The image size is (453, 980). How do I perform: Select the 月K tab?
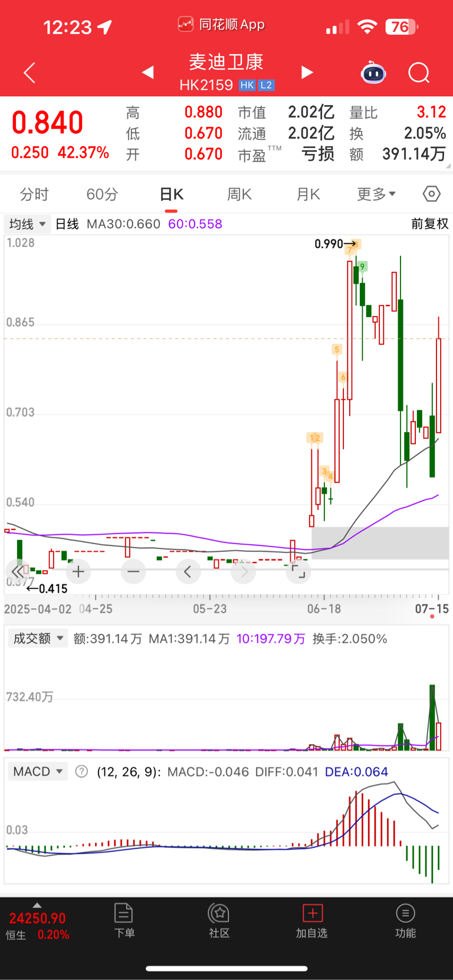point(308,194)
